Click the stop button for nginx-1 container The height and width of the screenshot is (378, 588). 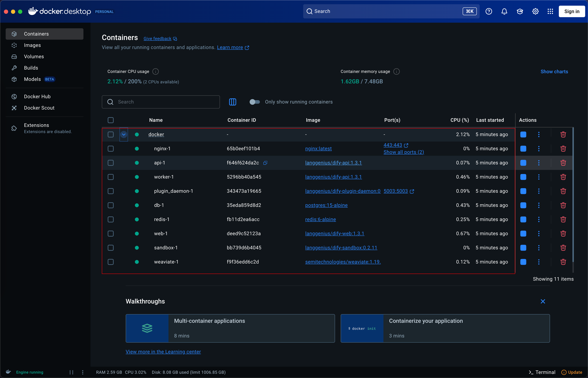coord(523,148)
